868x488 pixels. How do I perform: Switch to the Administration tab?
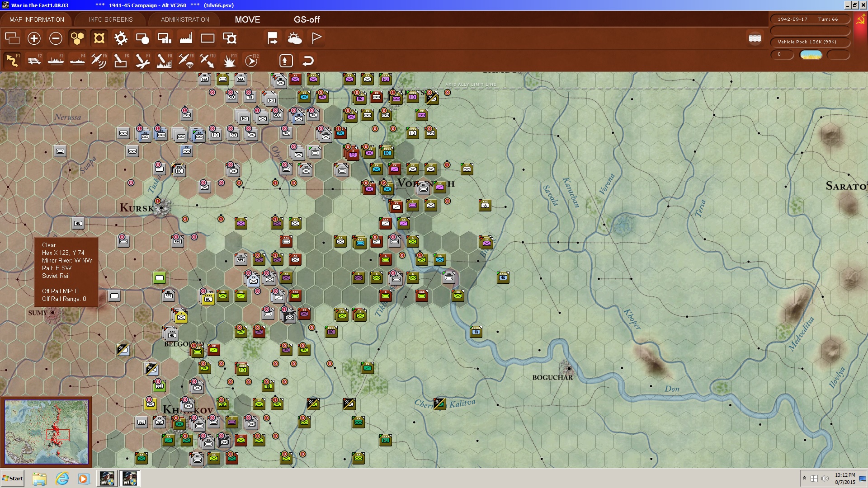pyautogui.click(x=185, y=19)
